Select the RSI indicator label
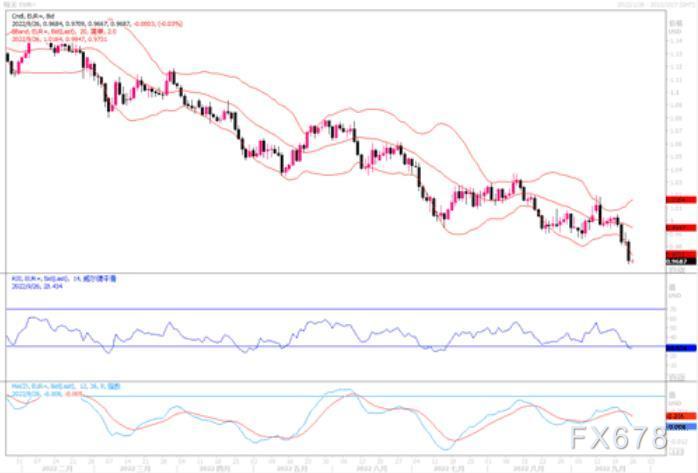This screenshot has height=473, width=698. tap(64, 279)
